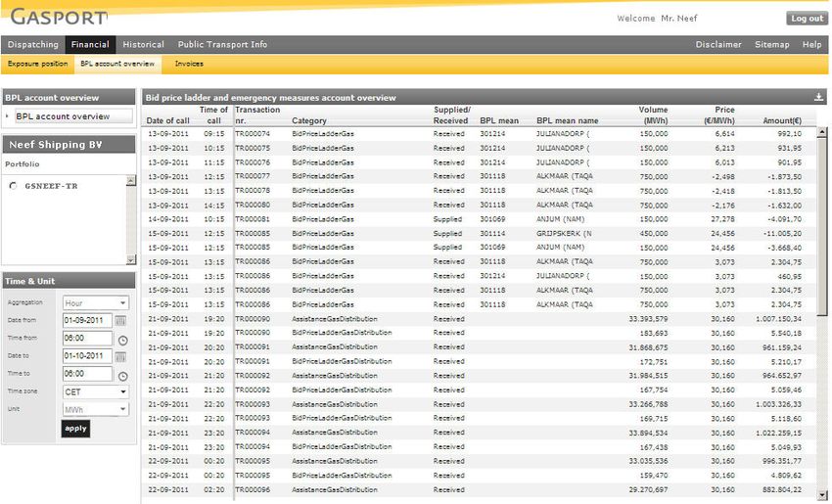Open calendar picker for Date from
The width and height of the screenshot is (832, 504).
click(x=120, y=320)
